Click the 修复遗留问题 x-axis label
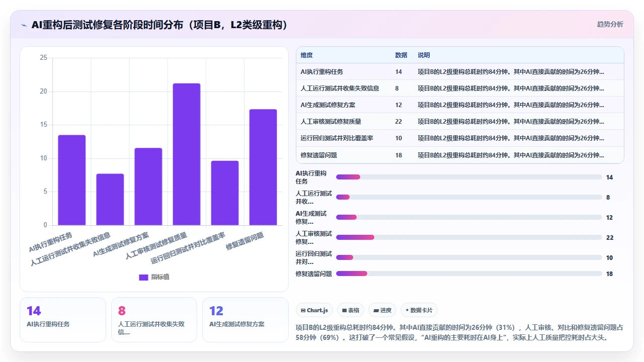 [245, 241]
